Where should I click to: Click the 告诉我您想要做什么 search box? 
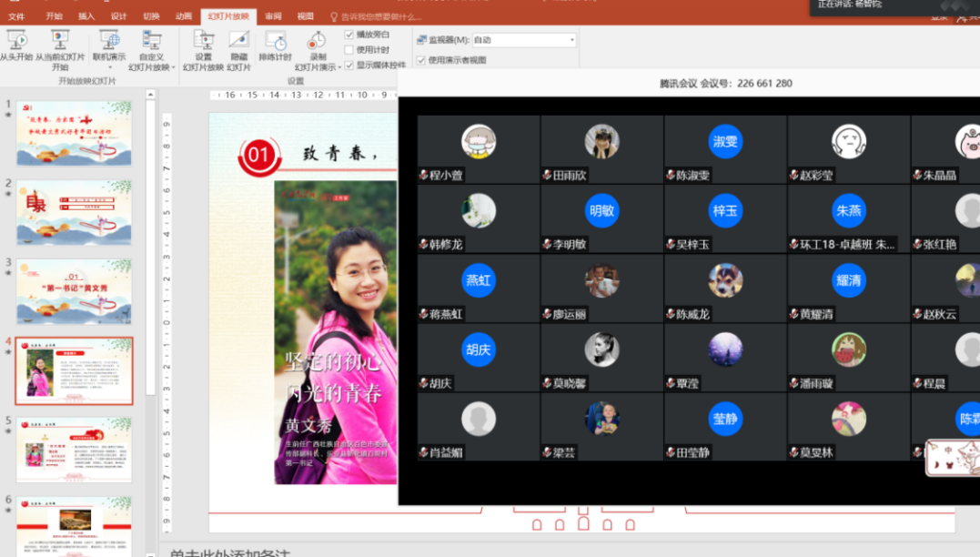pos(380,16)
